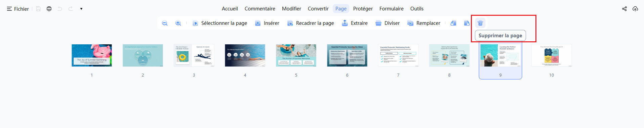This screenshot has height=128, width=644.
Task: Switch to the Commentaire tab
Action: (260, 9)
